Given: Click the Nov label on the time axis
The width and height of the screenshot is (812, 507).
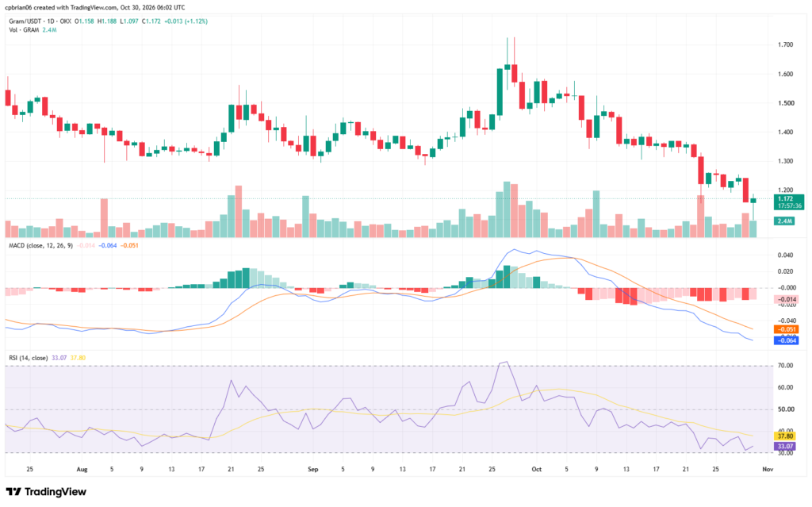Looking at the screenshot, I should click(768, 469).
